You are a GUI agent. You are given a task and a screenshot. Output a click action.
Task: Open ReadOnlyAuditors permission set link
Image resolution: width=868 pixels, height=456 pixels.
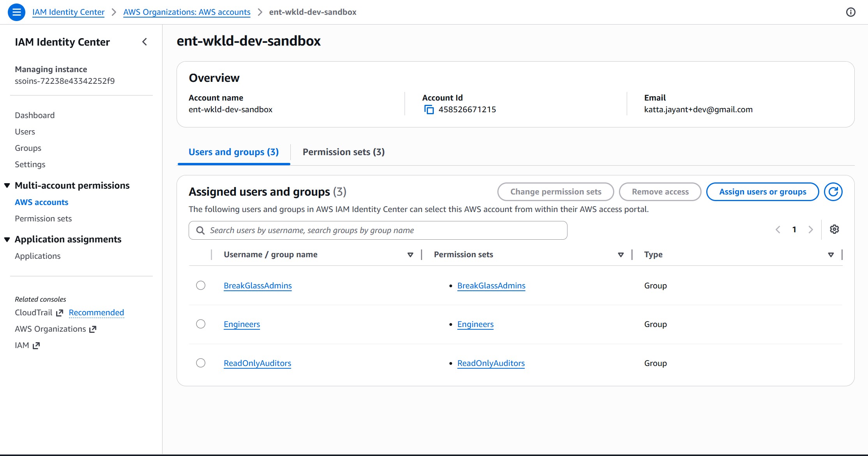[491, 363]
